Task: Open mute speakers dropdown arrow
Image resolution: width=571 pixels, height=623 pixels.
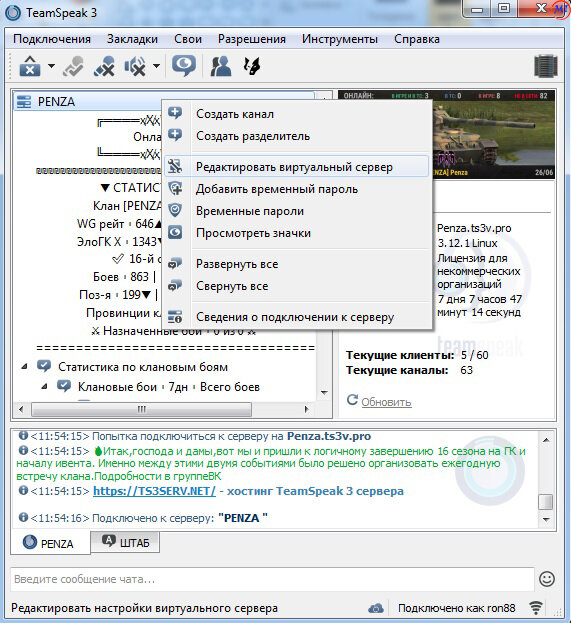Action: click(x=157, y=66)
